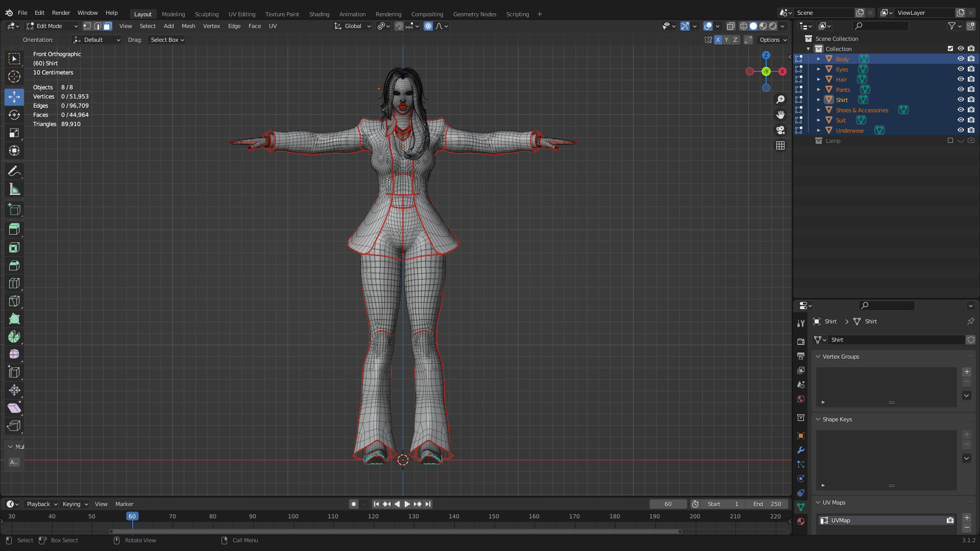Click the pan view hand icon

pyautogui.click(x=780, y=115)
